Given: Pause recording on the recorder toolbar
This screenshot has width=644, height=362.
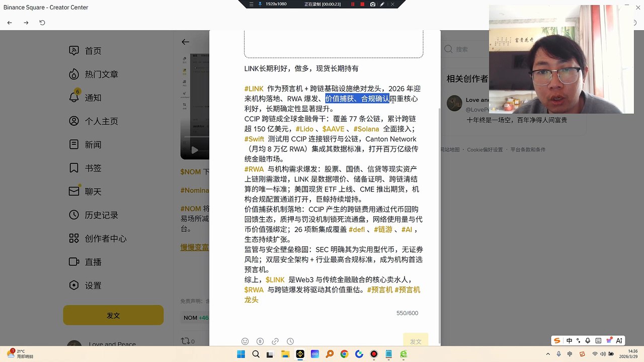Looking at the screenshot, I should 353,4.
